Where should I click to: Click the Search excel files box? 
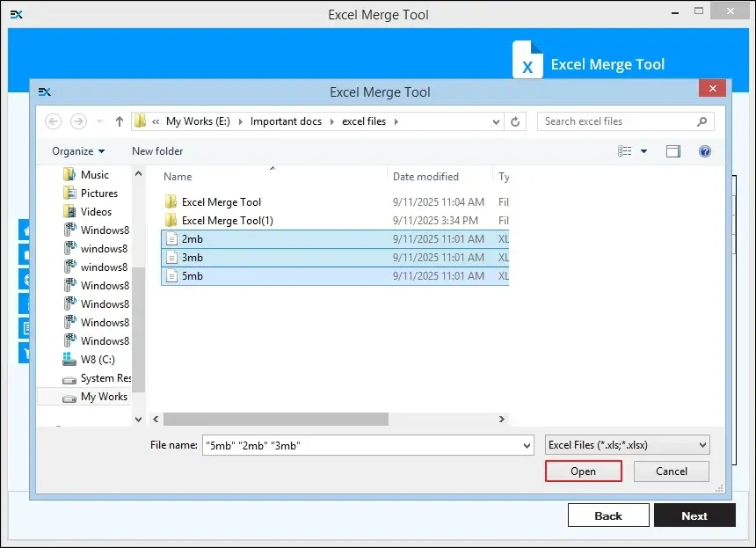point(615,121)
